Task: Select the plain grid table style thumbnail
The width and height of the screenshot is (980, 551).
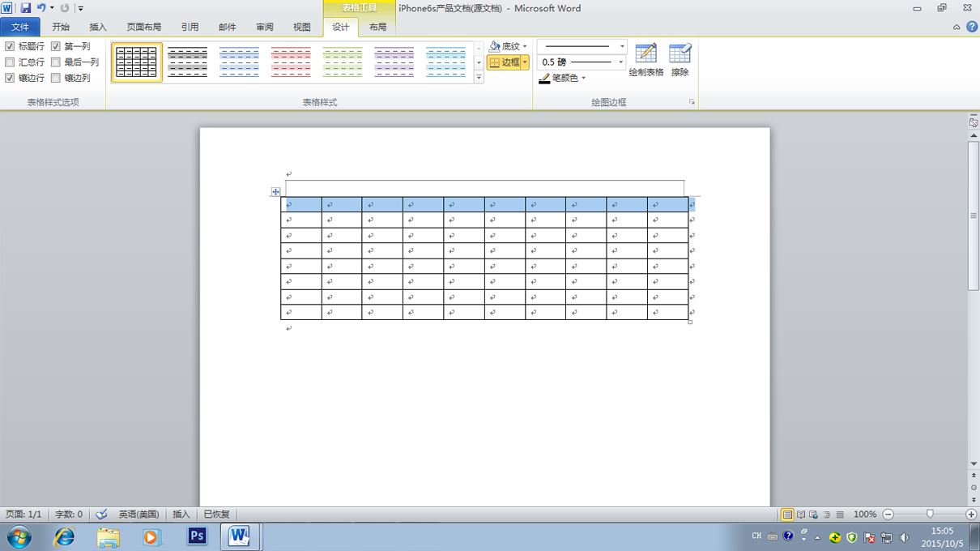Action: click(136, 62)
